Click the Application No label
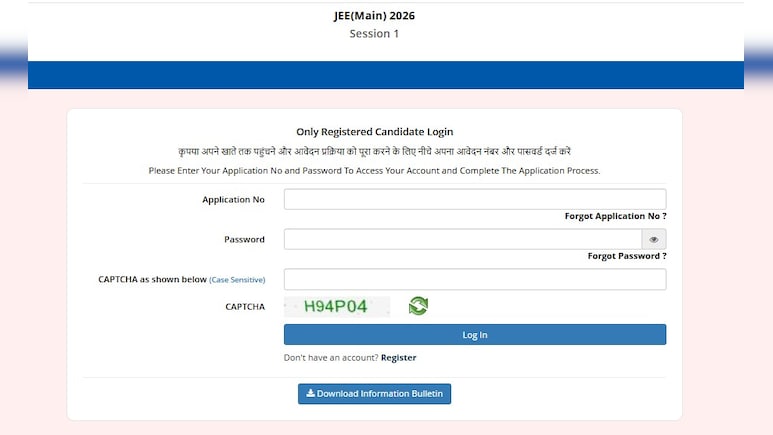Viewport: 773px width, 435px height. pyautogui.click(x=233, y=199)
